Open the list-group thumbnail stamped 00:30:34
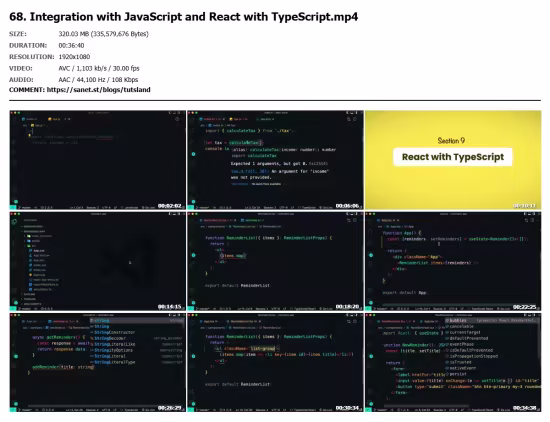 pos(275,362)
